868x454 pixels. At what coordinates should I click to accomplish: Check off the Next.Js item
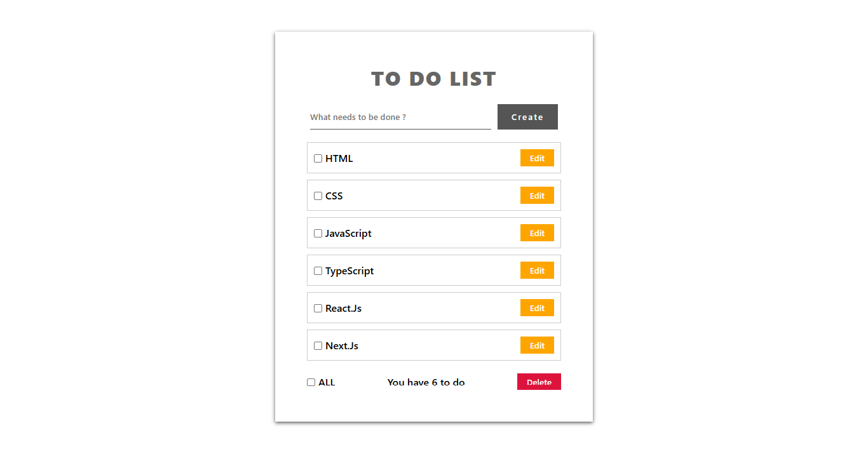click(318, 346)
